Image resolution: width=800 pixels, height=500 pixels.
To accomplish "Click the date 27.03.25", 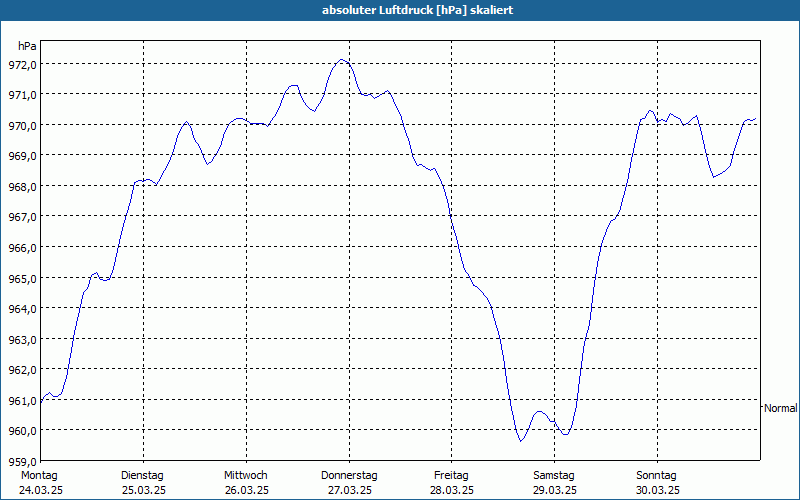I will [349, 491].
